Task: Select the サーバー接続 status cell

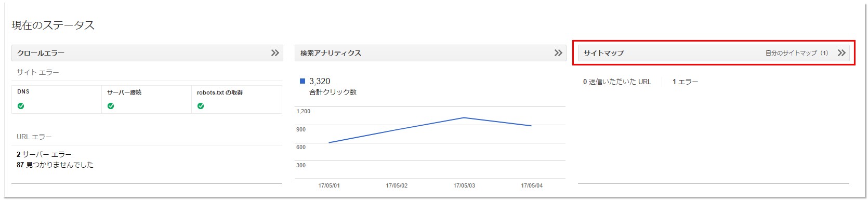Action: coord(147,99)
